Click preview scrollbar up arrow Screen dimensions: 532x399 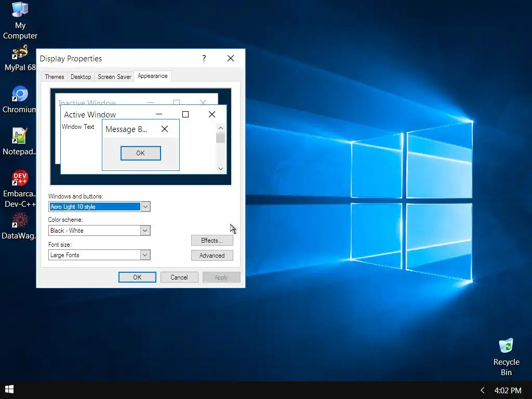(x=221, y=128)
